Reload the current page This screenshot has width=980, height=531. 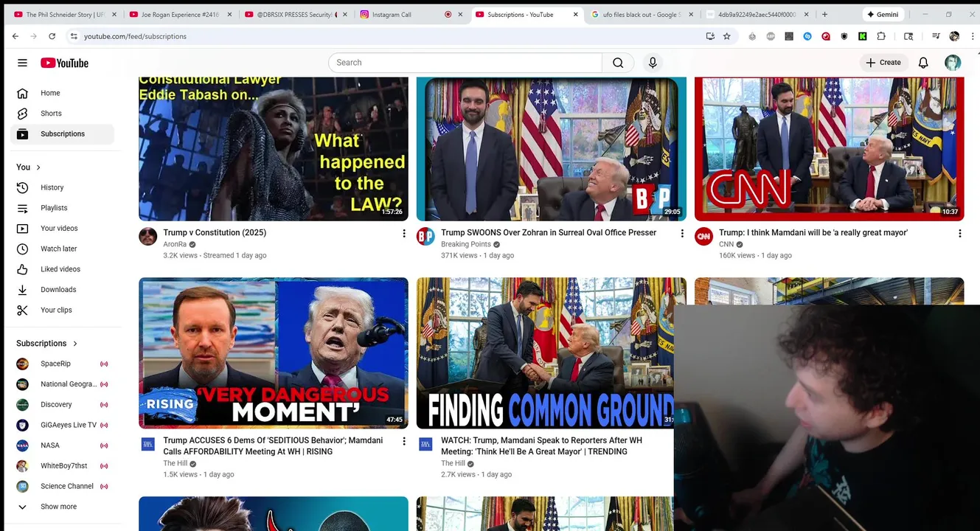pyautogui.click(x=52, y=36)
